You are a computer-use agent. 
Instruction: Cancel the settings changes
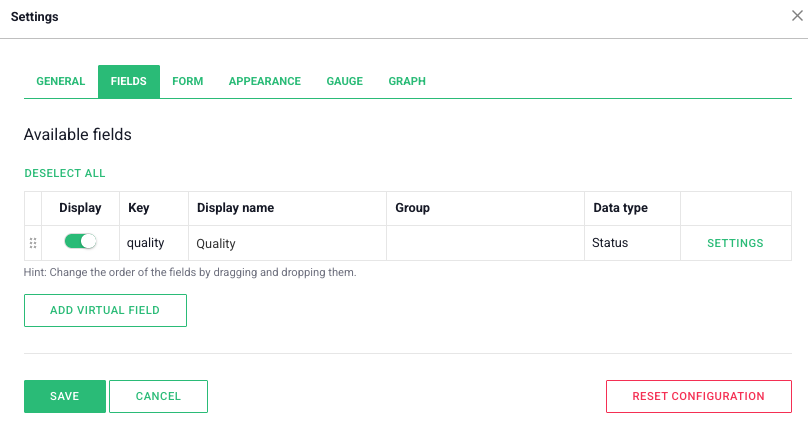pyautogui.click(x=158, y=396)
